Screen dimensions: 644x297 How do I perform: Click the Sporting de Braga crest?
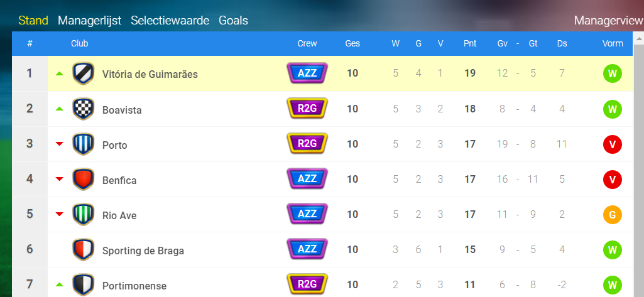point(84,250)
